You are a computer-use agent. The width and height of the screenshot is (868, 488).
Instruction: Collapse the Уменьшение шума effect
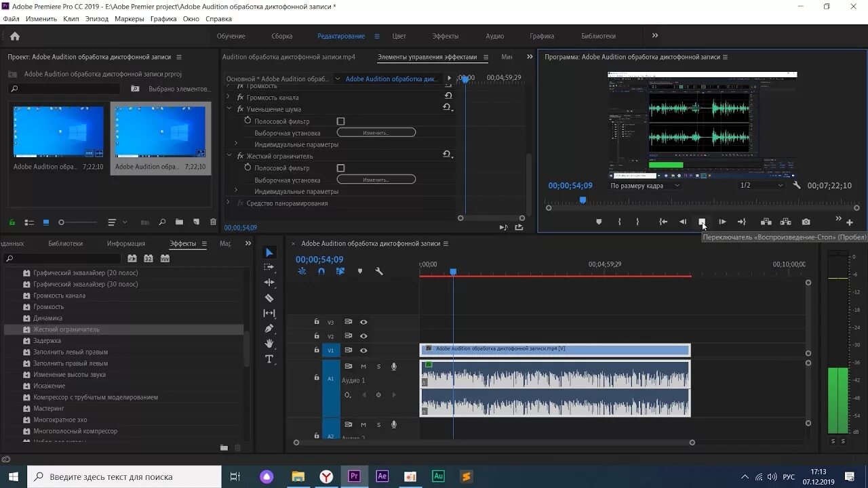[x=229, y=108]
